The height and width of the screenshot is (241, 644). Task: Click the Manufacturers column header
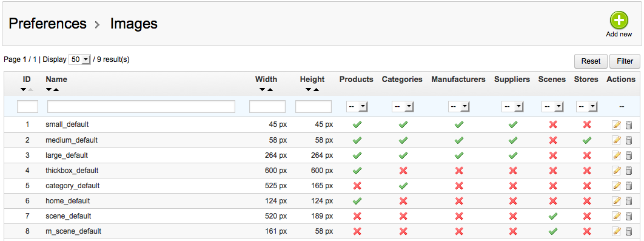[x=458, y=80]
